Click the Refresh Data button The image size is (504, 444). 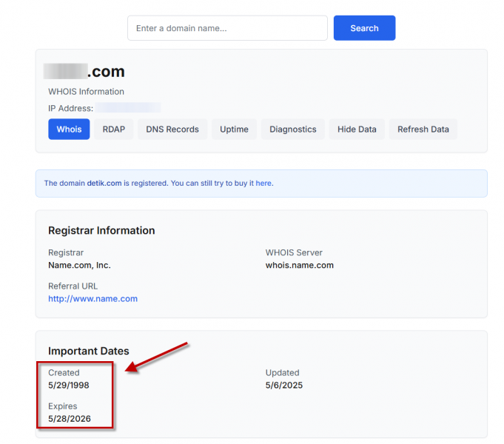pos(423,129)
